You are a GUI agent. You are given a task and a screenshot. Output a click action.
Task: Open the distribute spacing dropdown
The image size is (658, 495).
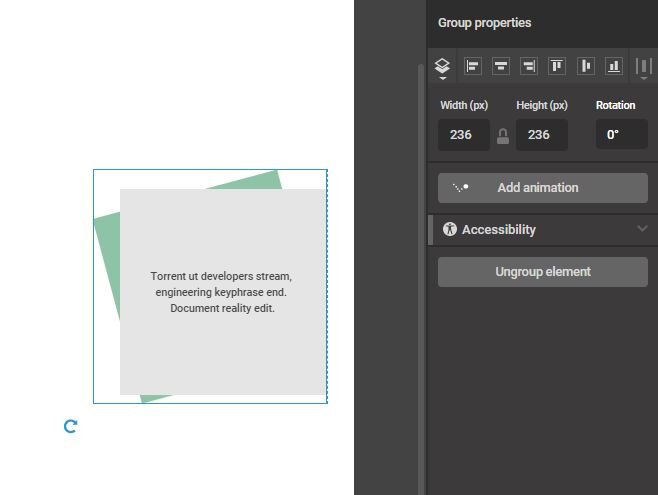click(x=643, y=67)
